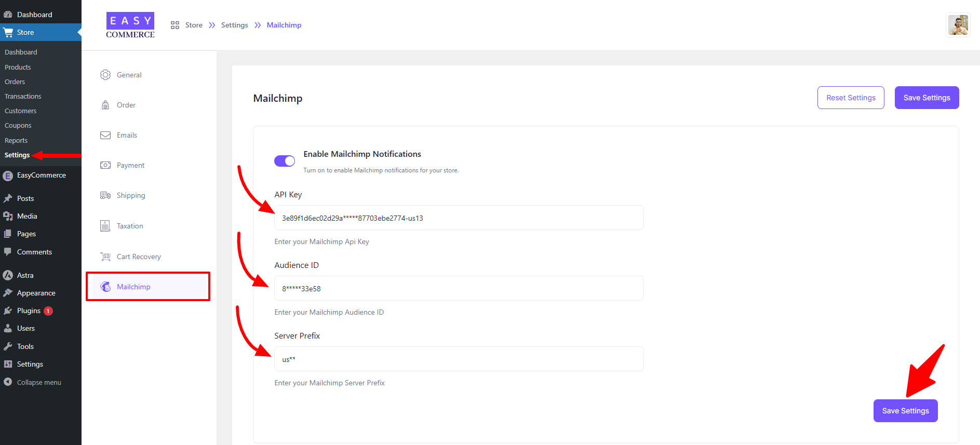This screenshot has width=980, height=445.
Task: Click the Store cart icon in sidebar
Action: tap(8, 32)
